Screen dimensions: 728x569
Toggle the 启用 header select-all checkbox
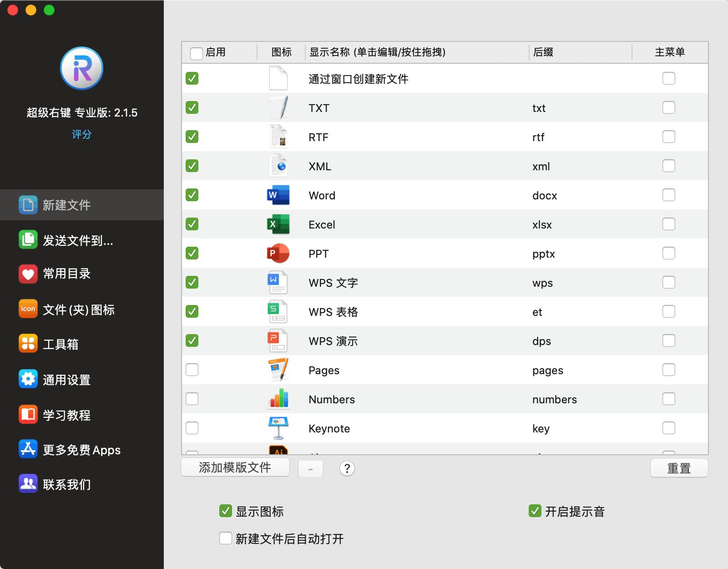[x=197, y=53]
